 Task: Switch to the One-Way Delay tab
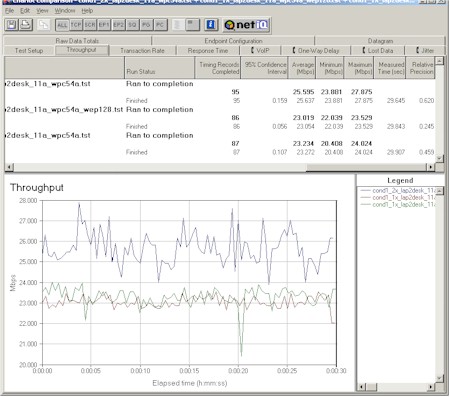coord(316,50)
